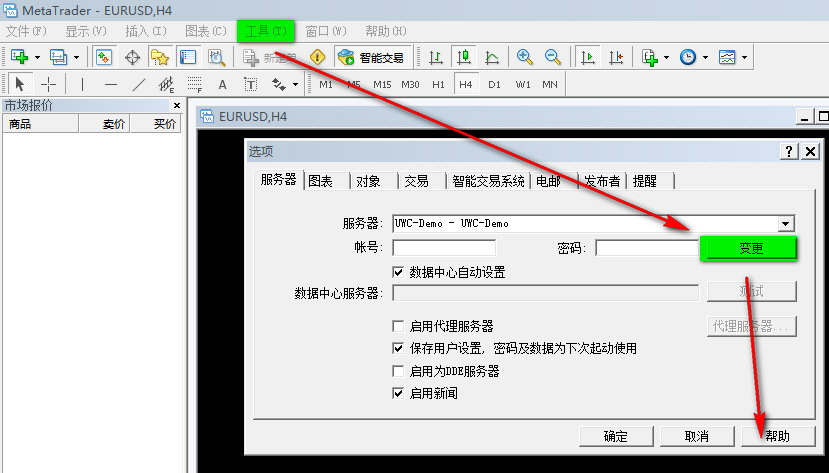
Task: Open the 文件 menu
Action: [26, 31]
